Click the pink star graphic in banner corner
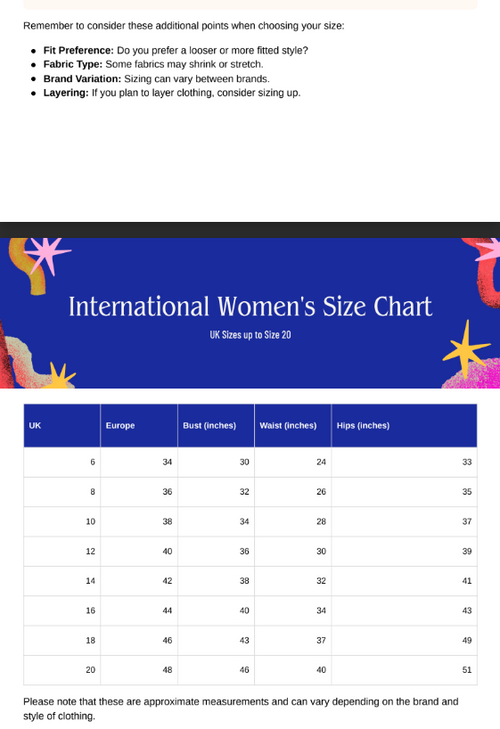 click(47, 254)
